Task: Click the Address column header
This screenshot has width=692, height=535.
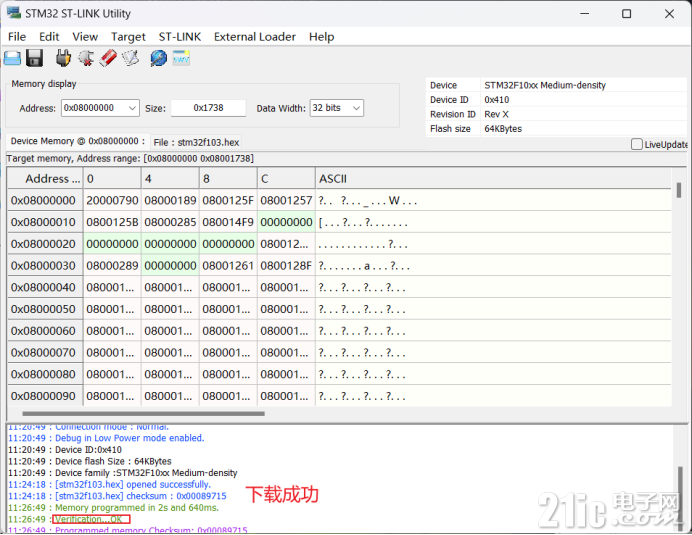Action: pyautogui.click(x=45, y=179)
